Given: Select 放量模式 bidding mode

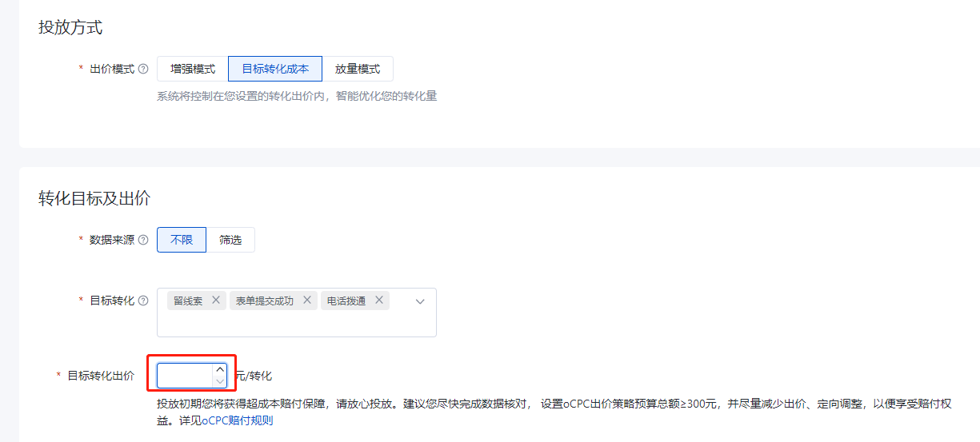Looking at the screenshot, I should click(358, 70).
